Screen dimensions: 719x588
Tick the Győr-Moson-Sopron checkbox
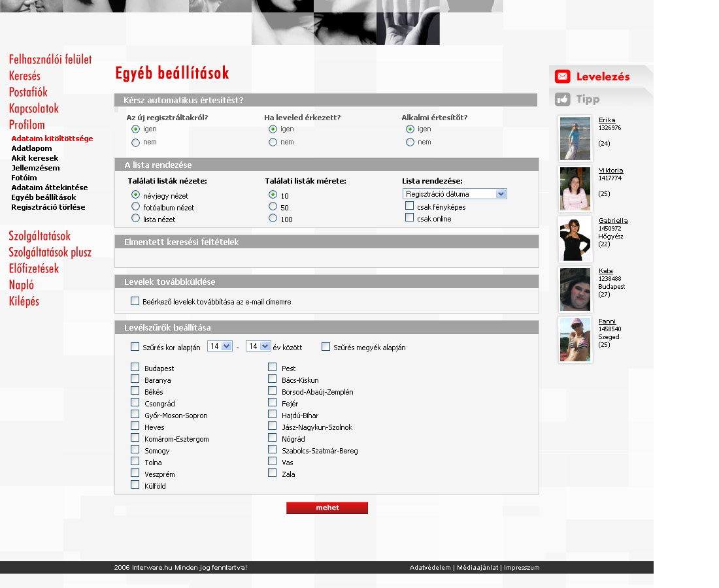coord(135,414)
